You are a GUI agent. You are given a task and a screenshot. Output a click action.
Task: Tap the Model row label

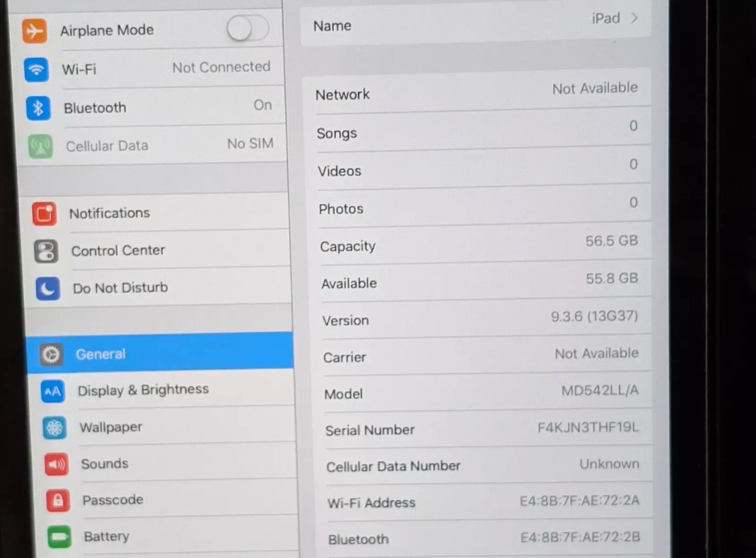pos(343,394)
